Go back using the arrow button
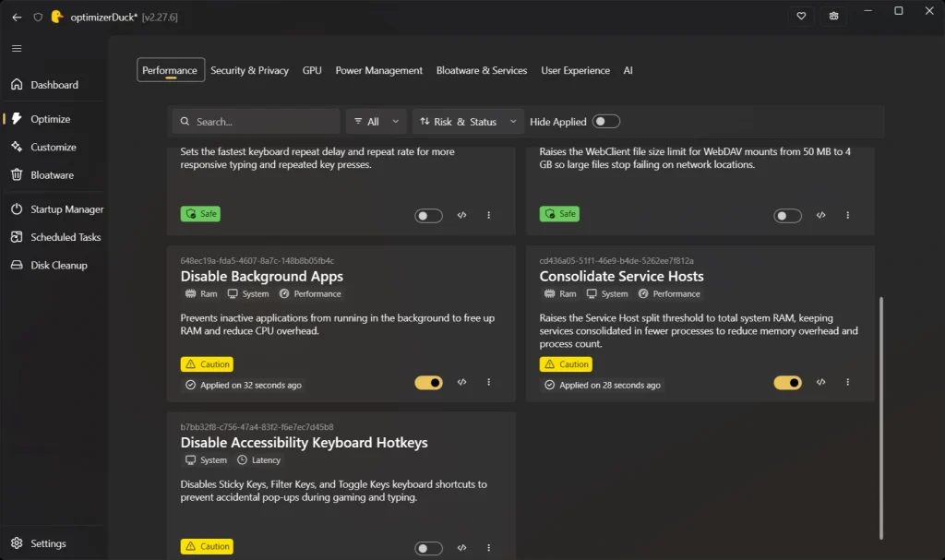945x560 pixels. pos(17,17)
